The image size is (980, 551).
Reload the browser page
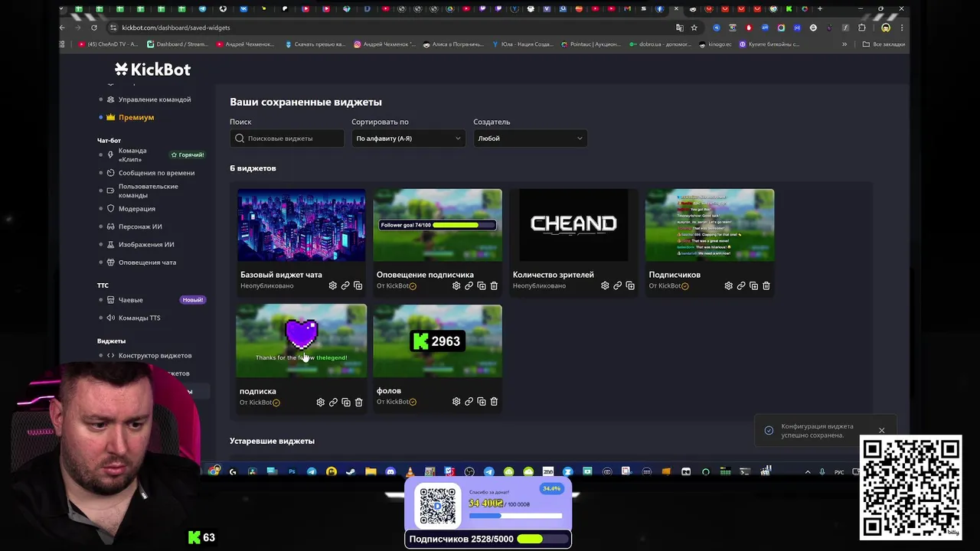(93, 28)
